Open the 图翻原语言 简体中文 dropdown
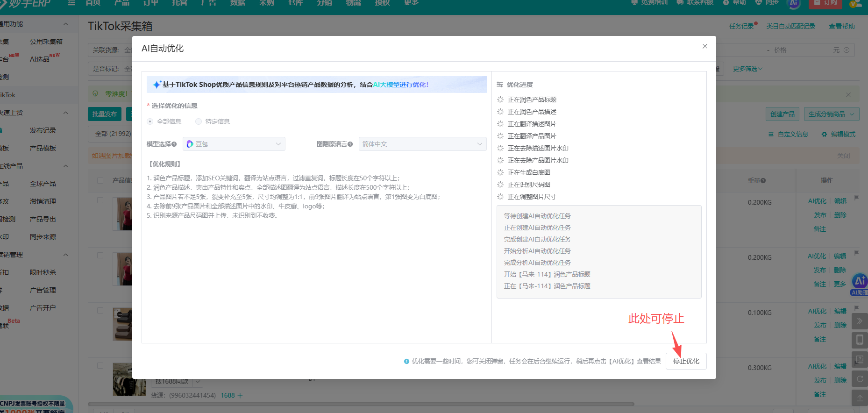 (x=422, y=144)
